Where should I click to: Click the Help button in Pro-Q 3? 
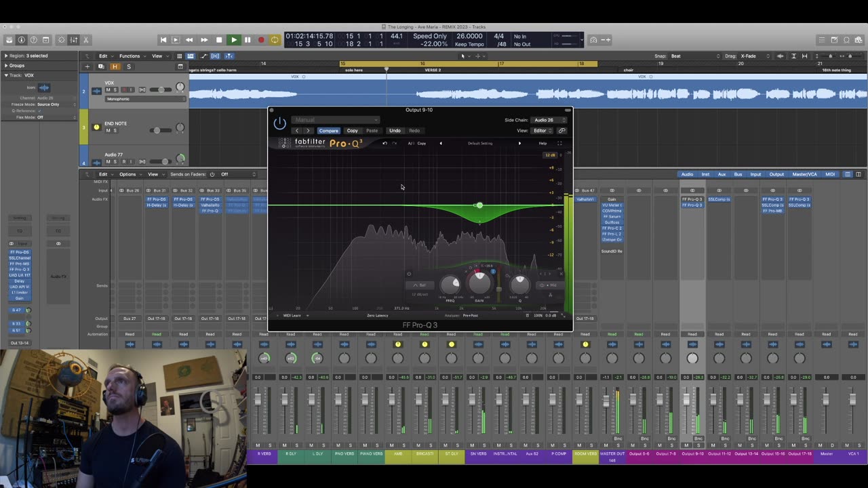[542, 143]
